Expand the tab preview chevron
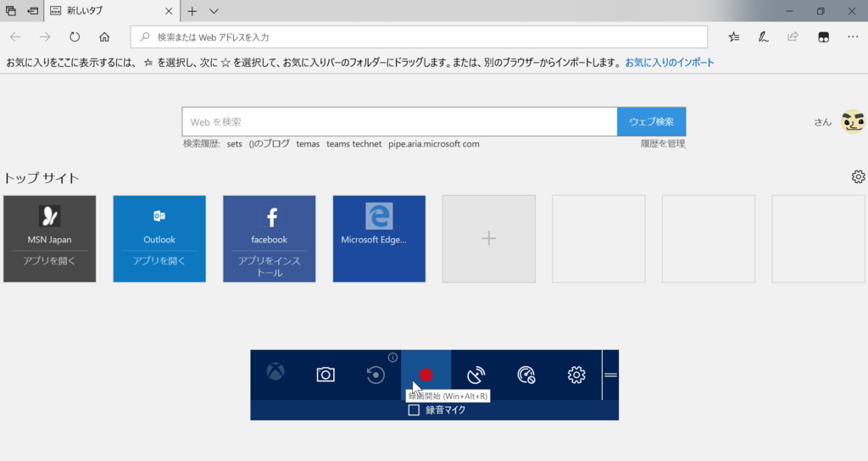The image size is (868, 461). tap(214, 11)
